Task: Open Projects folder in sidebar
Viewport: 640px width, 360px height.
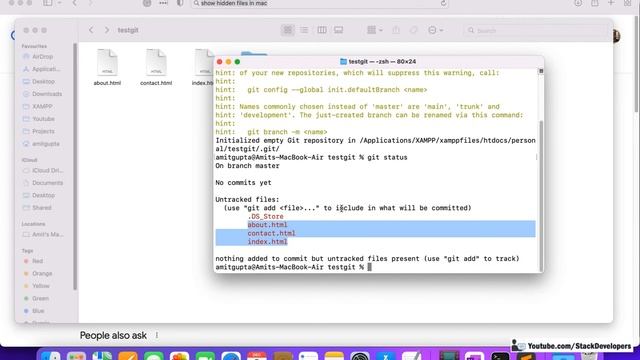Action: 43,131
